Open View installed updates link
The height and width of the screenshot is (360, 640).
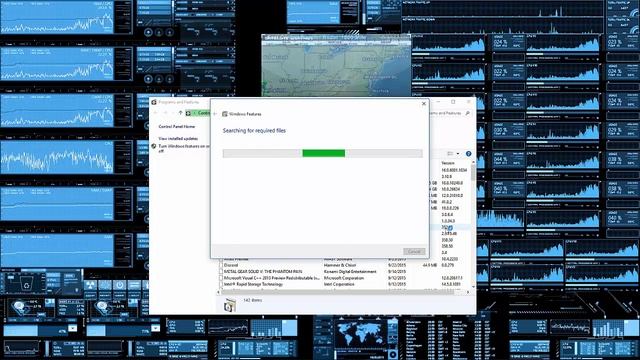click(x=178, y=138)
